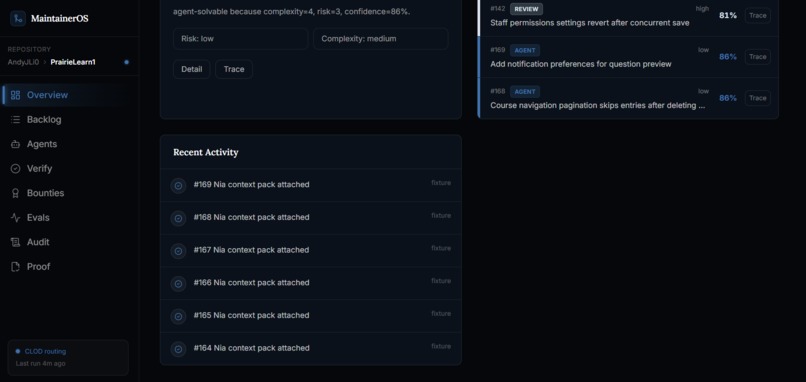Click the fixture tag on #169 activity row
This screenshot has width=806, height=382.
[x=441, y=183]
